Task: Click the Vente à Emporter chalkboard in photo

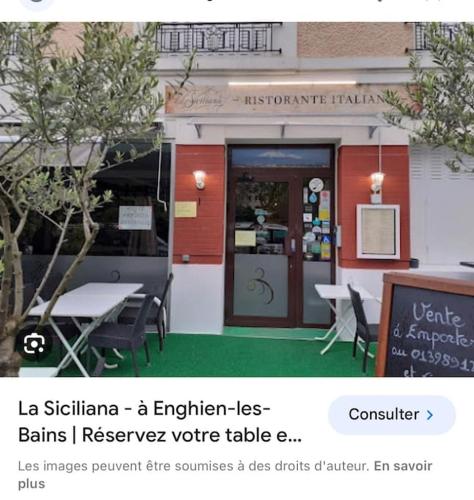Action: 426,324
